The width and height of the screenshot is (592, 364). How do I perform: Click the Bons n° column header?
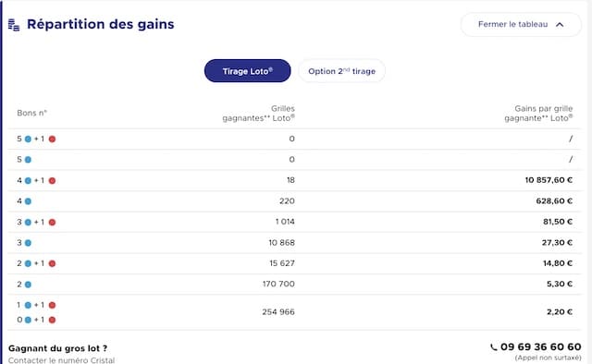(32, 113)
